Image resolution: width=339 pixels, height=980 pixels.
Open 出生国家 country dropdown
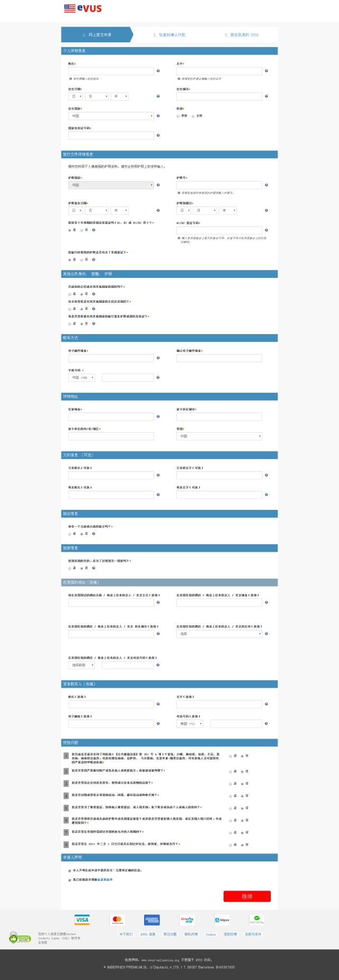point(111,116)
